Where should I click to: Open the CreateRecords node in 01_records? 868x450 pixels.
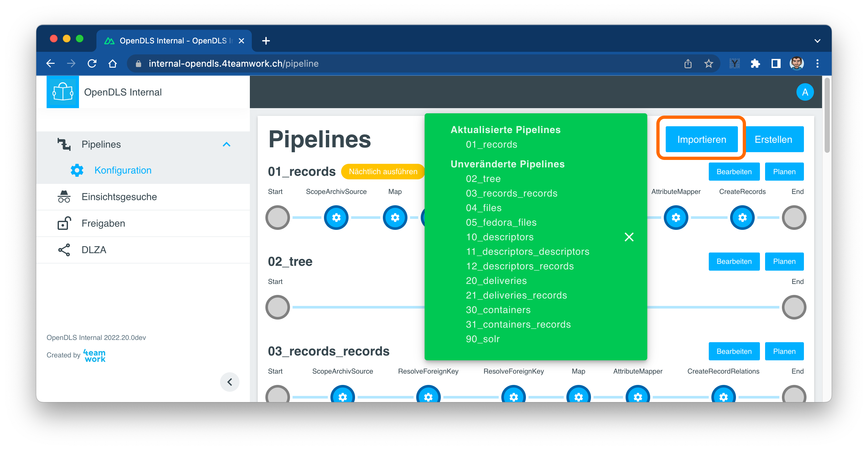[742, 218]
